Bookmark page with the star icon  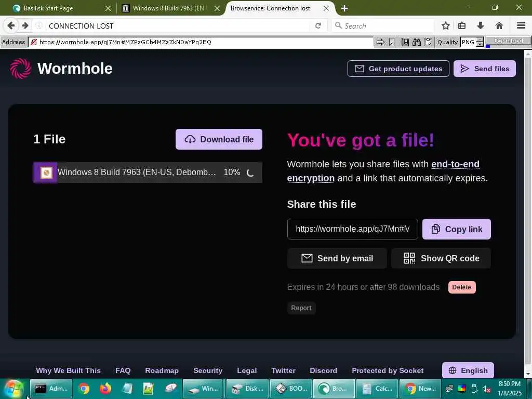click(446, 26)
